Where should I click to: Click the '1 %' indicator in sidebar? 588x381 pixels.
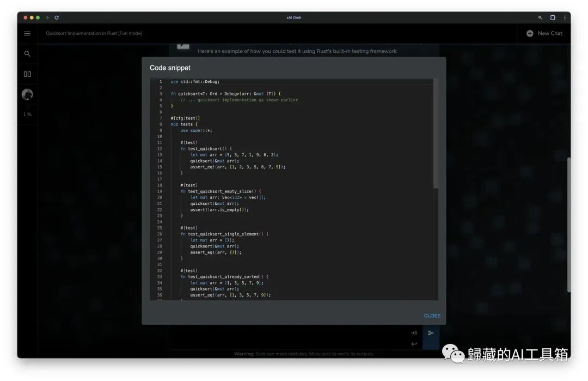click(27, 114)
